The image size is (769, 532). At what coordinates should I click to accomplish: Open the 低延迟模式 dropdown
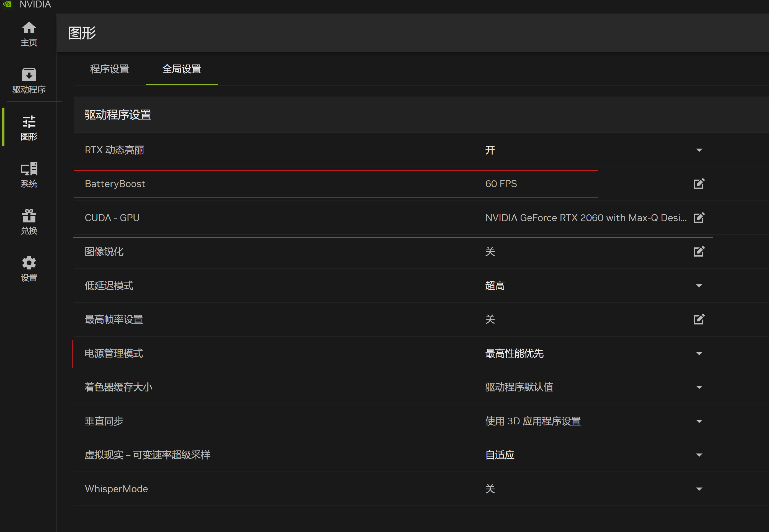click(699, 286)
